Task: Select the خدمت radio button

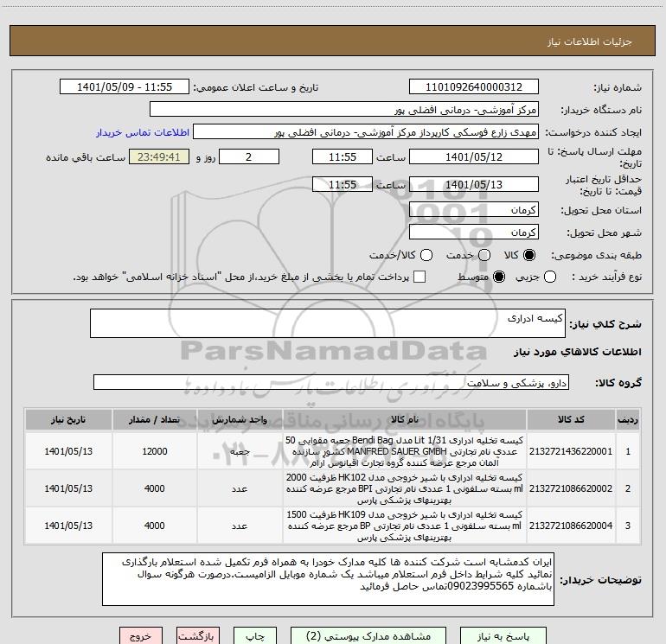Action: pyautogui.click(x=484, y=255)
